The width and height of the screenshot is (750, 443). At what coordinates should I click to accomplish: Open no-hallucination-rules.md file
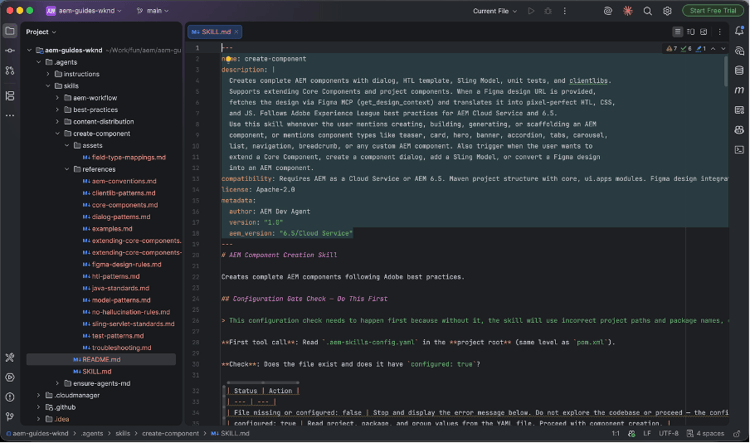click(x=126, y=312)
